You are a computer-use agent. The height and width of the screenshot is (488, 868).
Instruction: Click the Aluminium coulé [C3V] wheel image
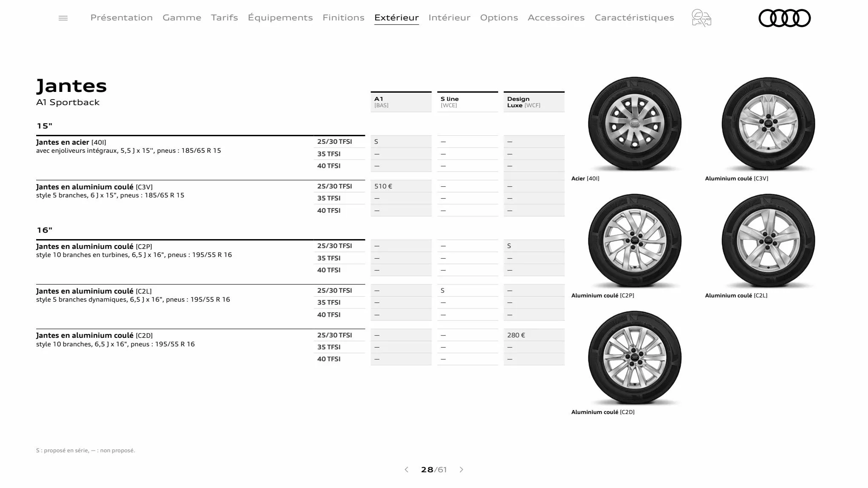(x=768, y=124)
